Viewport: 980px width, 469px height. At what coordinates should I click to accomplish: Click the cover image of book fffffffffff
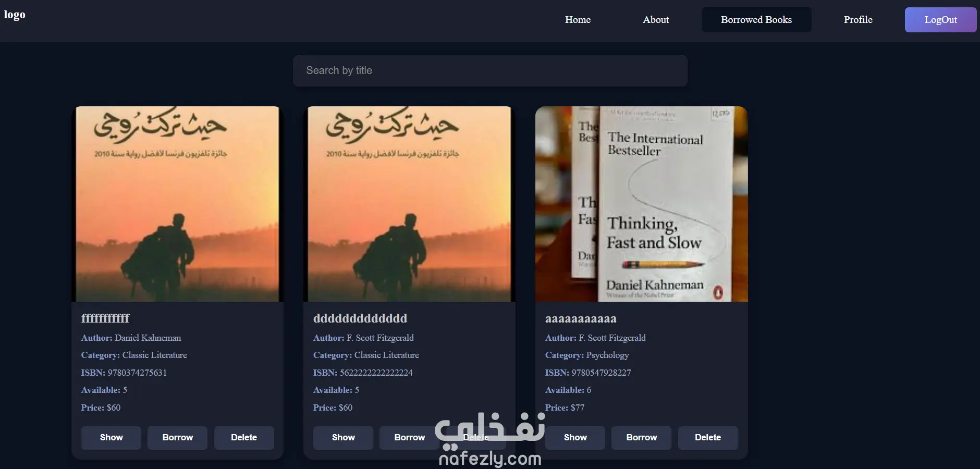pos(177,204)
